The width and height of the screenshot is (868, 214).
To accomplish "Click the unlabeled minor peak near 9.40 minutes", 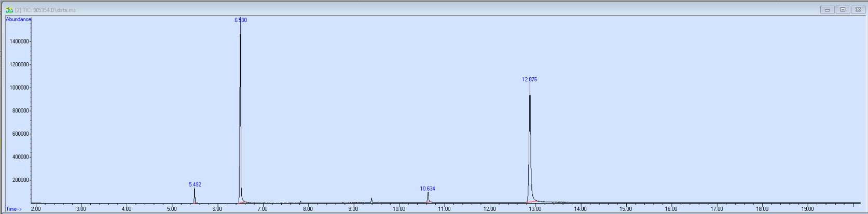I will [371, 200].
